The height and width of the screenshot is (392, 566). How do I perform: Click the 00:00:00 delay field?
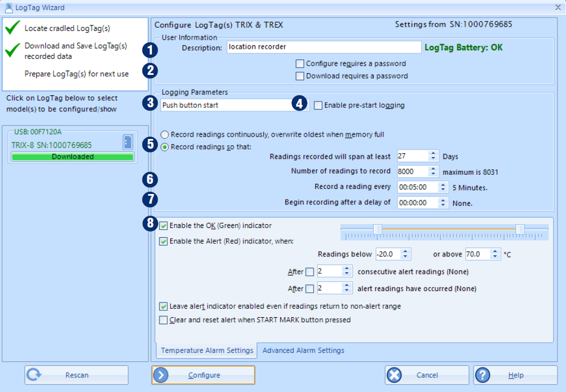(418, 203)
